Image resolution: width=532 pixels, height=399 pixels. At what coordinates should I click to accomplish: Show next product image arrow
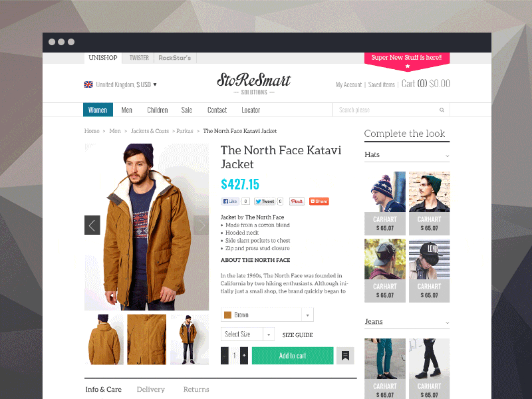point(201,225)
